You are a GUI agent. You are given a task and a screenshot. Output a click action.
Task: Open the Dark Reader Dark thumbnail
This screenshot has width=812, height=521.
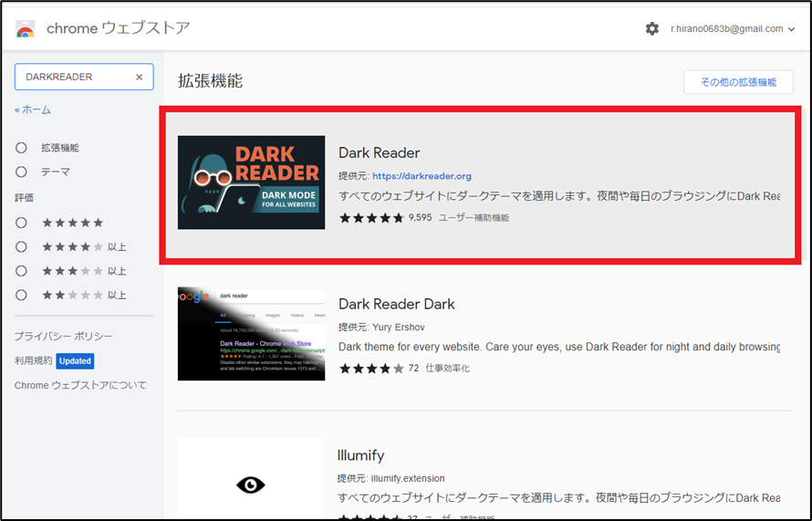pos(251,334)
